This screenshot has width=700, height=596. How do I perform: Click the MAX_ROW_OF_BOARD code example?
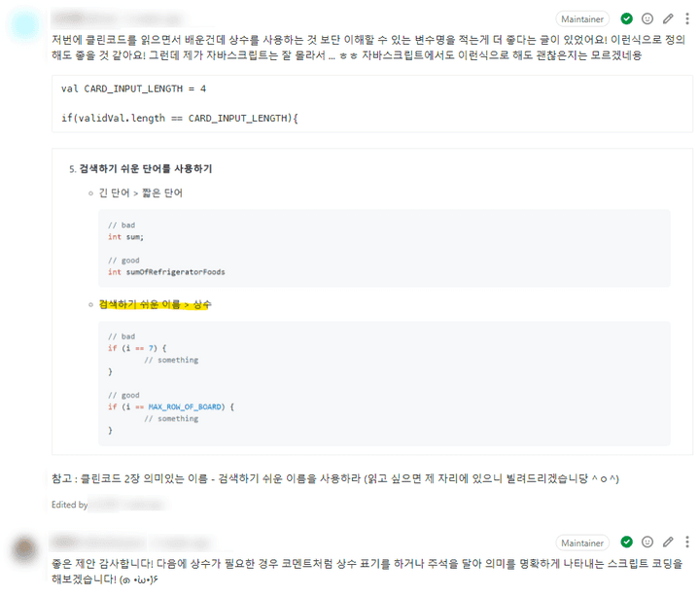click(189, 406)
